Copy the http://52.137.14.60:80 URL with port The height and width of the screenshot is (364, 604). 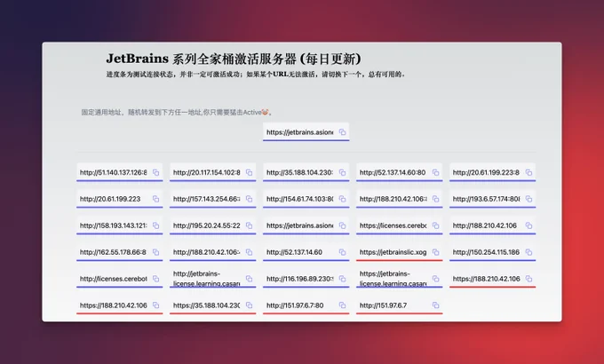435,172
